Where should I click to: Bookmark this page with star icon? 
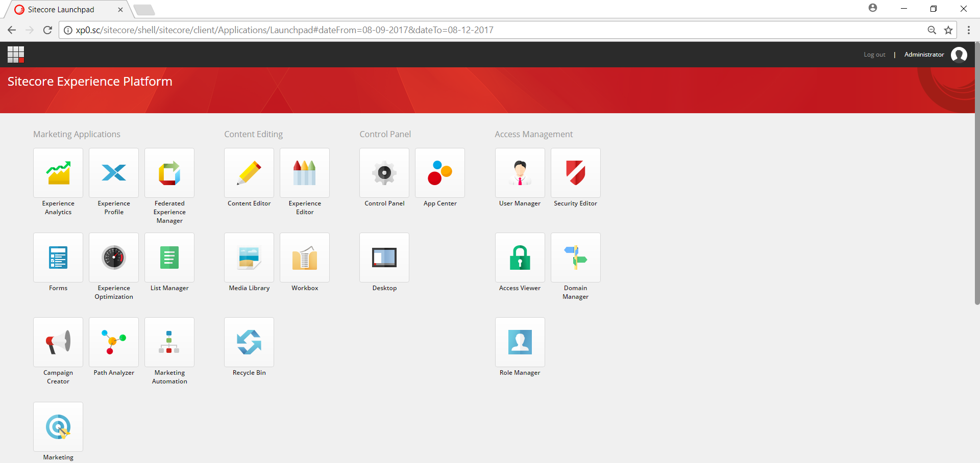click(x=948, y=30)
